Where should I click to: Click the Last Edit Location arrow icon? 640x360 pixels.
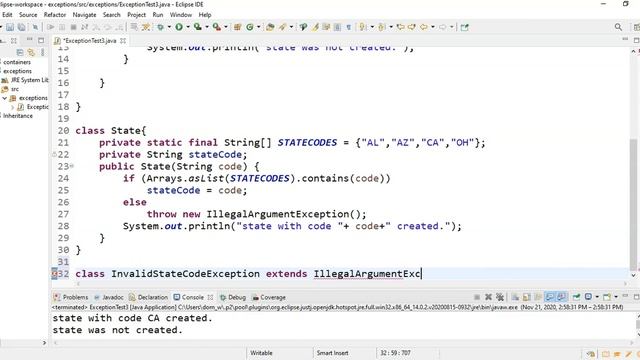tap(400, 27)
